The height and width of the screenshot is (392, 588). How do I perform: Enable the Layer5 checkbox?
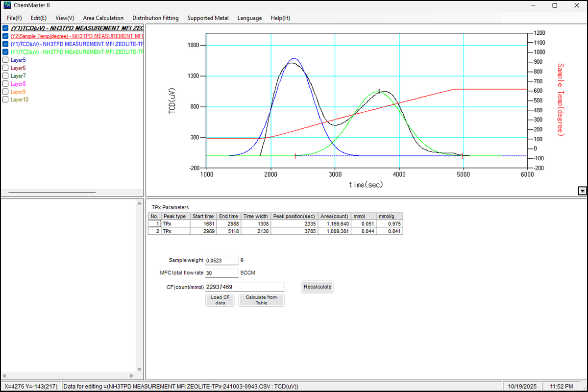[x=5, y=60]
